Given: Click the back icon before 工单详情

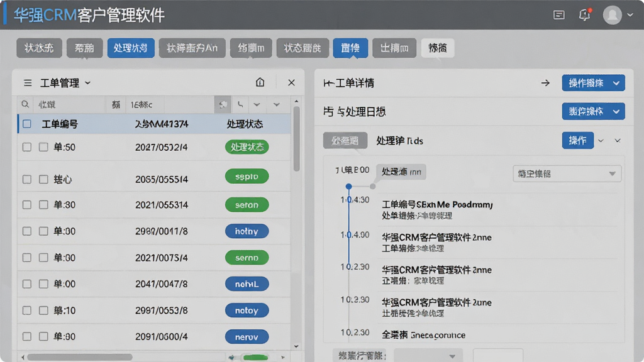Looking at the screenshot, I should 328,84.
